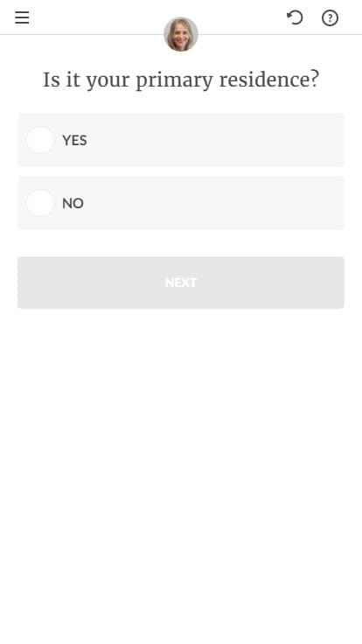Mark YES as primary residence answer
Image resolution: width=362 pixels, height=644 pixels.
pyautogui.click(x=40, y=140)
